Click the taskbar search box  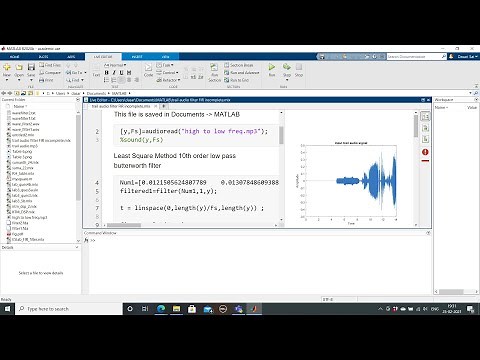[x=69, y=309]
